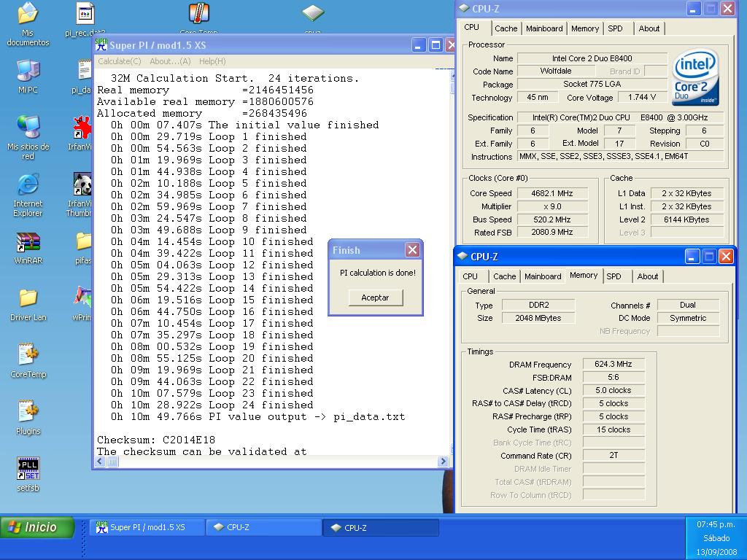Screen dimensions: 747x560
Task: Click Command Rate value 2T
Action: [613, 455]
